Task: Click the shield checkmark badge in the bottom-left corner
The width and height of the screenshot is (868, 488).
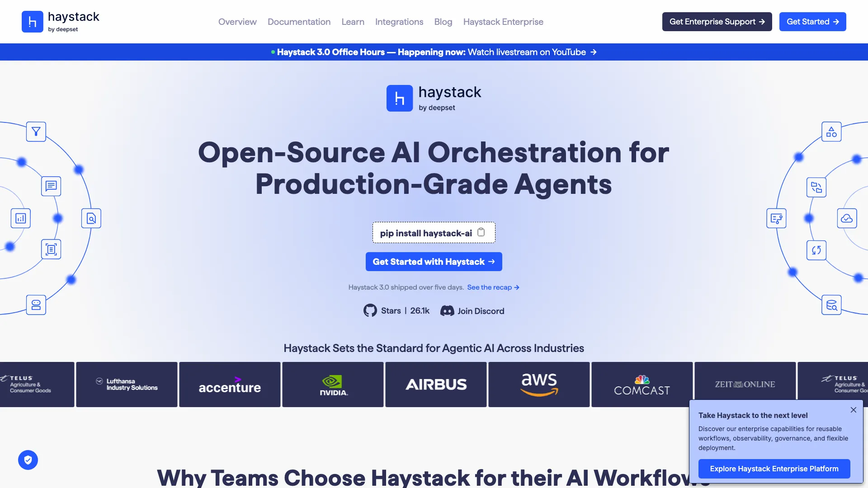Action: (x=28, y=460)
